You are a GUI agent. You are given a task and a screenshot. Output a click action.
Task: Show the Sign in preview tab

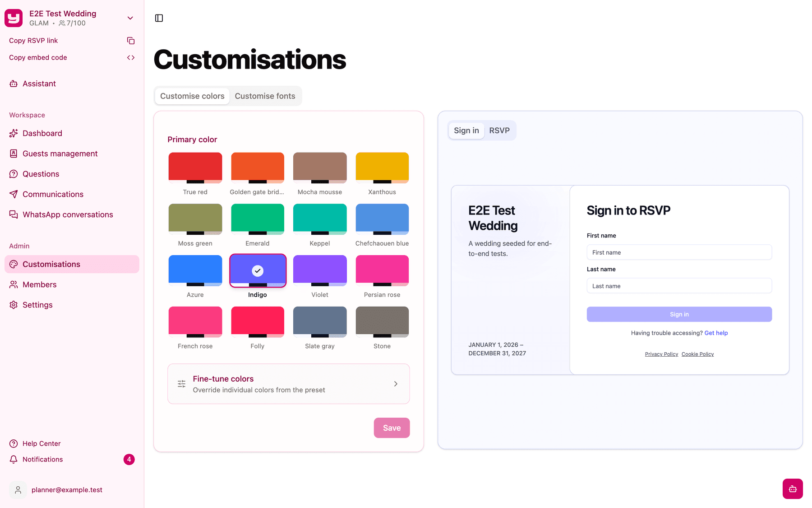pyautogui.click(x=466, y=130)
